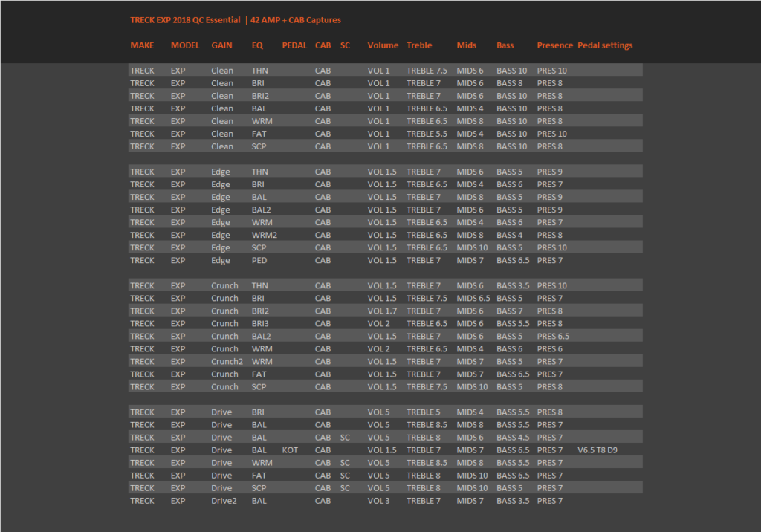This screenshot has width=761, height=532.
Task: Click the Crunch2 gain cell
Action: 227,362
